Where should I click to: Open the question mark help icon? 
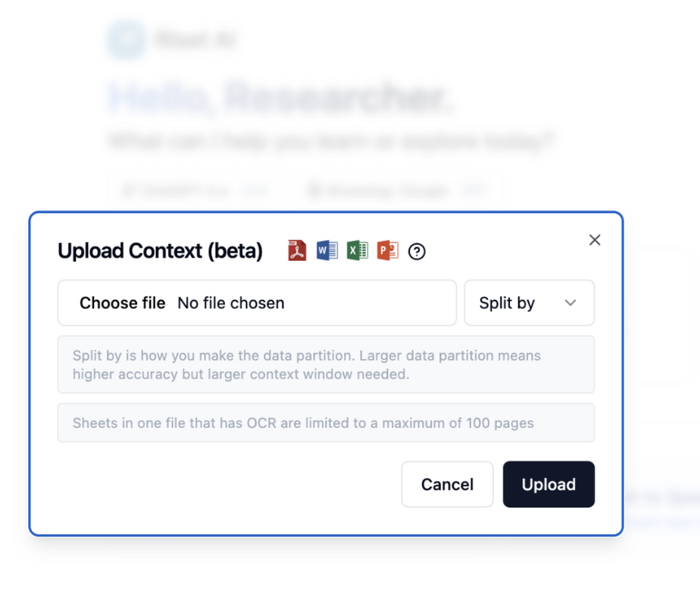(417, 252)
